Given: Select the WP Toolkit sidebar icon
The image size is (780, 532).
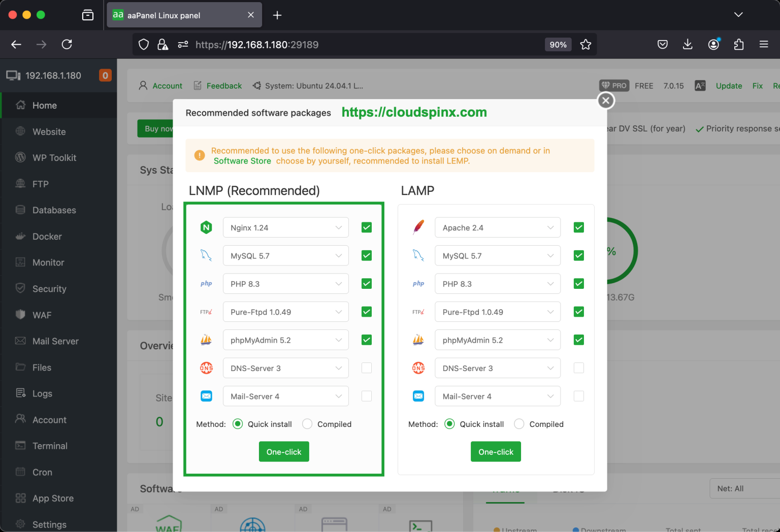Looking at the screenshot, I should click(x=20, y=157).
